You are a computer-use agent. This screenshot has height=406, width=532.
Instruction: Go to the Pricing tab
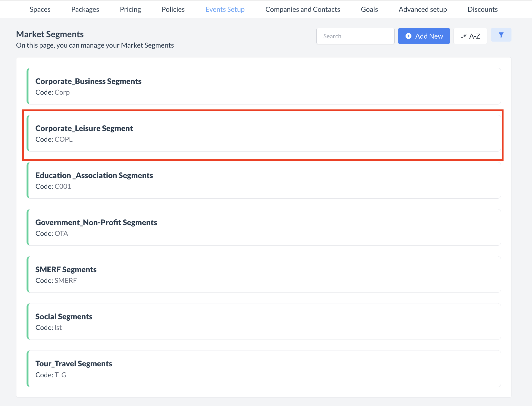point(130,9)
